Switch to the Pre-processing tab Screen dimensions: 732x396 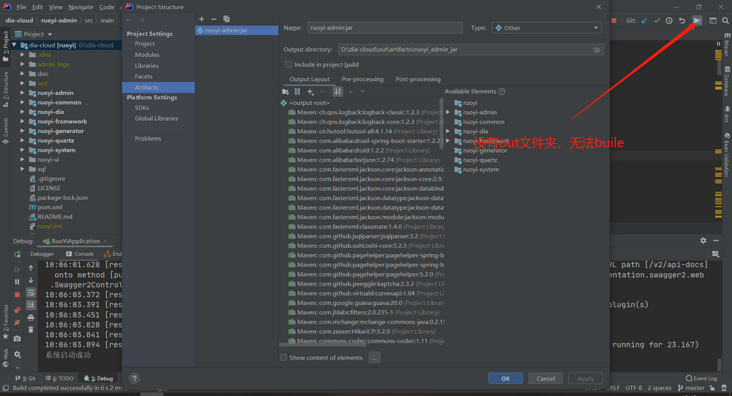[x=362, y=79]
